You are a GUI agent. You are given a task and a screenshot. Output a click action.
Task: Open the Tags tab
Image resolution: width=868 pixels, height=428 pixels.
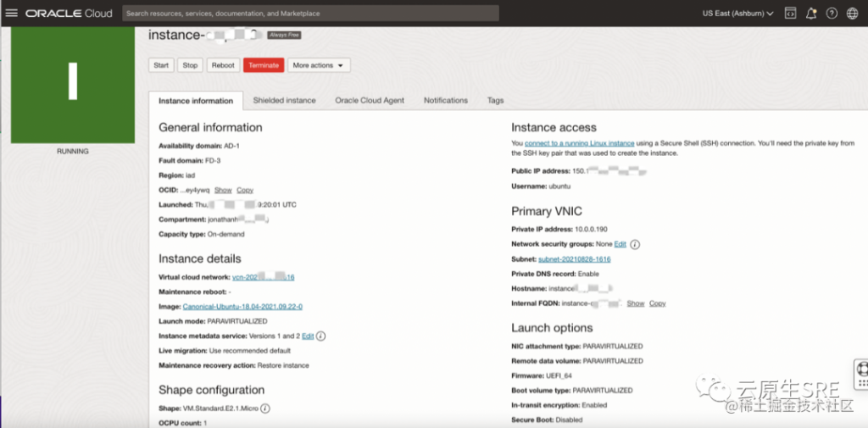495,100
